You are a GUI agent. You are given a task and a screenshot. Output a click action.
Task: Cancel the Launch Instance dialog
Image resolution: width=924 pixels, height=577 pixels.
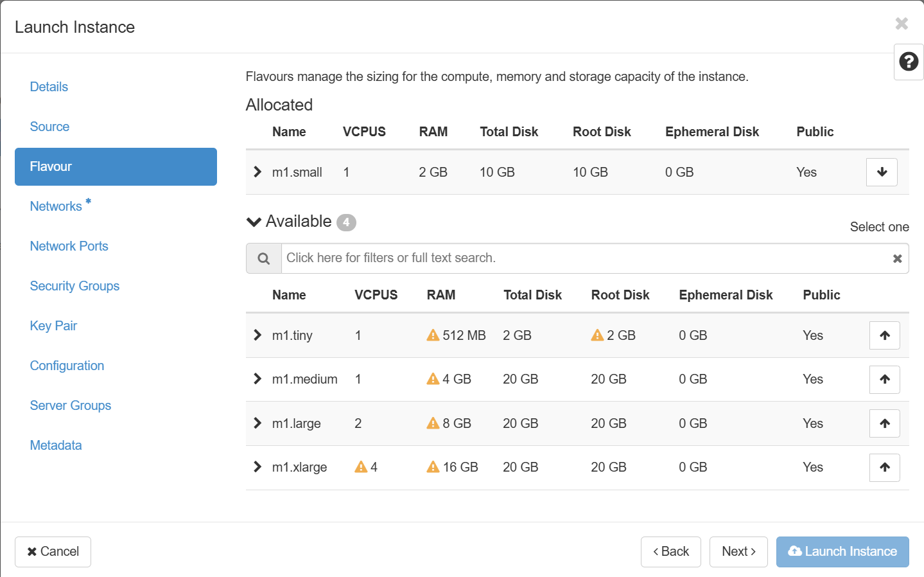pos(53,551)
